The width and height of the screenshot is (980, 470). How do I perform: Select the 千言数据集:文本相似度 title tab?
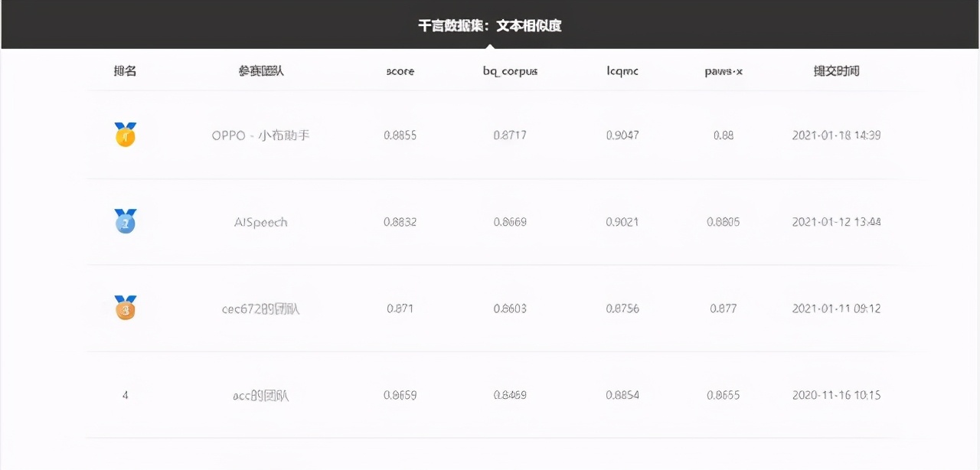point(490,25)
